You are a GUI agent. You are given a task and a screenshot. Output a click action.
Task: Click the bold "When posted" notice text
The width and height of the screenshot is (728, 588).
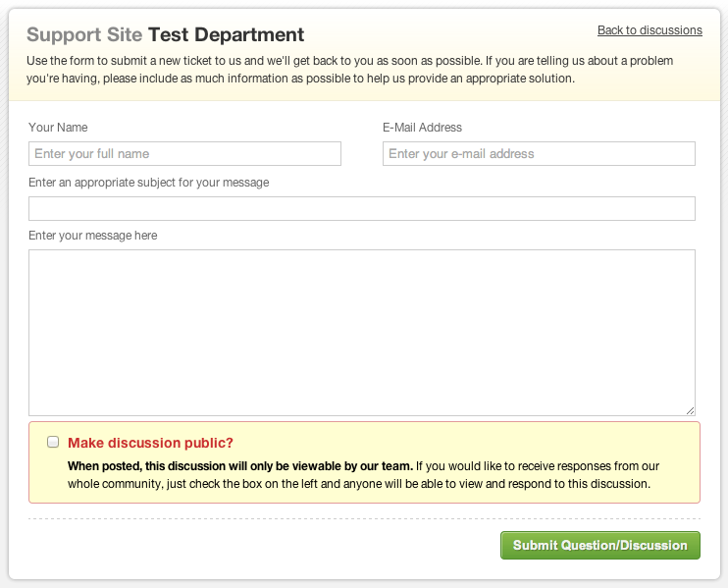(x=240, y=466)
